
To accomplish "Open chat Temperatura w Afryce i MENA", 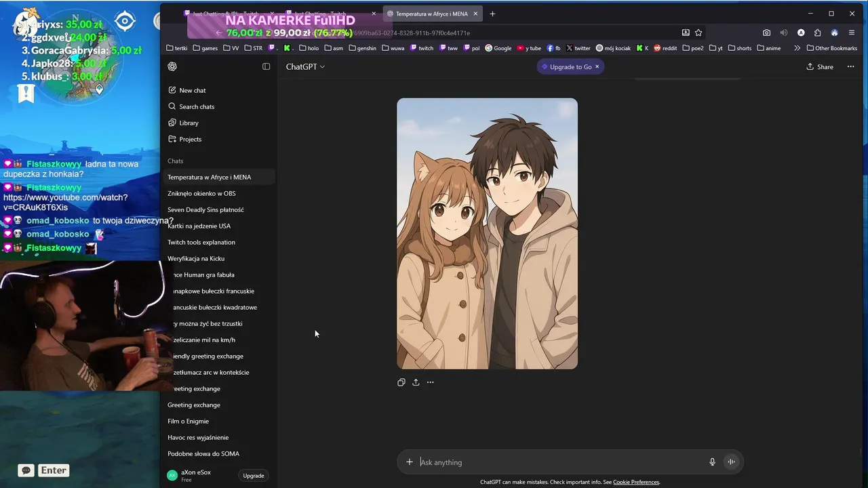I will pos(219,177).
